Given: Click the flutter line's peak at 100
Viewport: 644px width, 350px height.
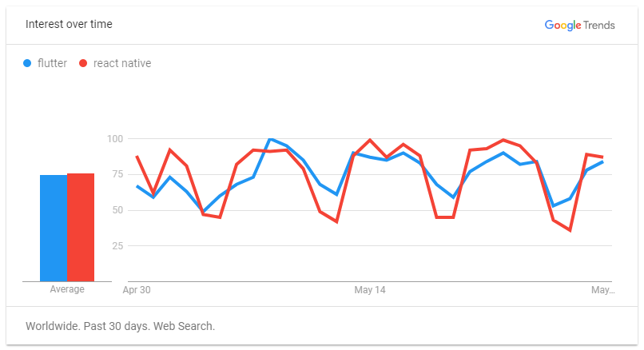Looking at the screenshot, I should [x=270, y=139].
